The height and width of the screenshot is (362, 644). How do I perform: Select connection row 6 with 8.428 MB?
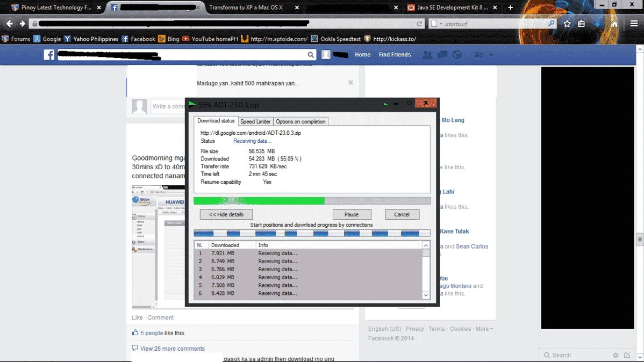pos(308,293)
